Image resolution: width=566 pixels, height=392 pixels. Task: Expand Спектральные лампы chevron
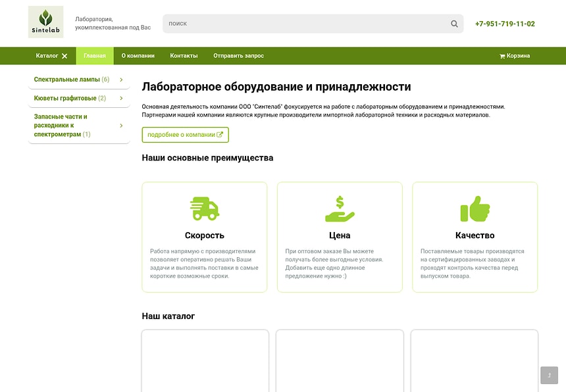pos(121,80)
